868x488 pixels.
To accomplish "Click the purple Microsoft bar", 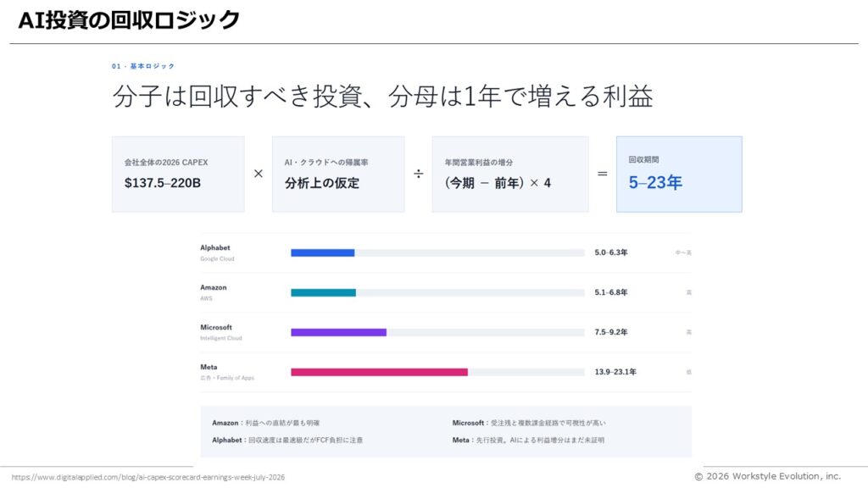I will [x=339, y=332].
